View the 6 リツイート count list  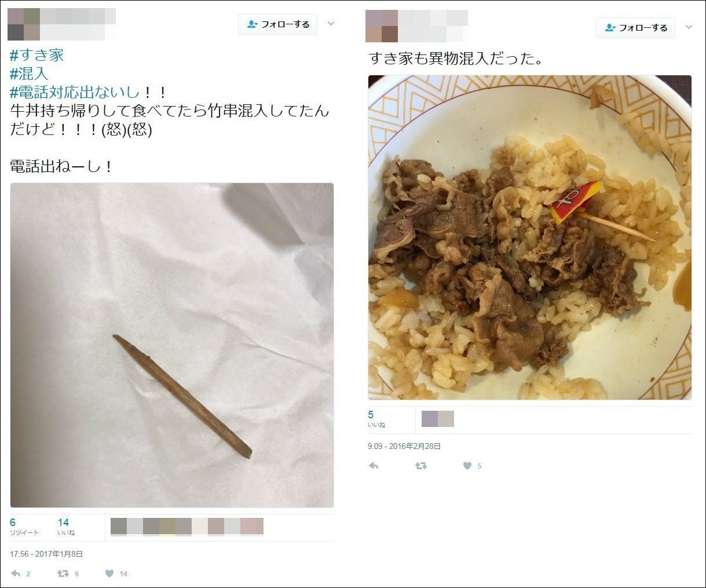(24, 527)
